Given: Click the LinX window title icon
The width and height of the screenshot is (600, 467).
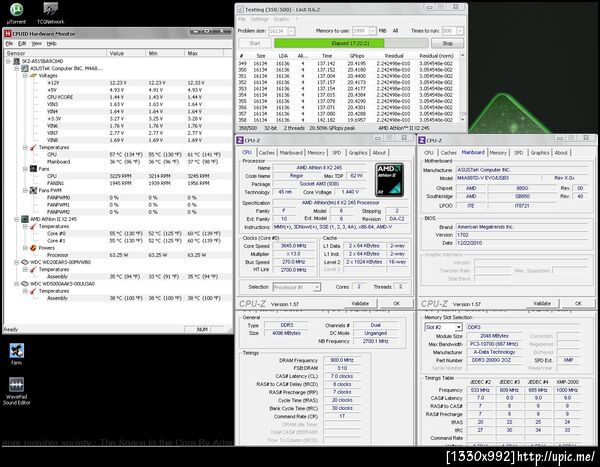Looking at the screenshot, I should 240,9.
